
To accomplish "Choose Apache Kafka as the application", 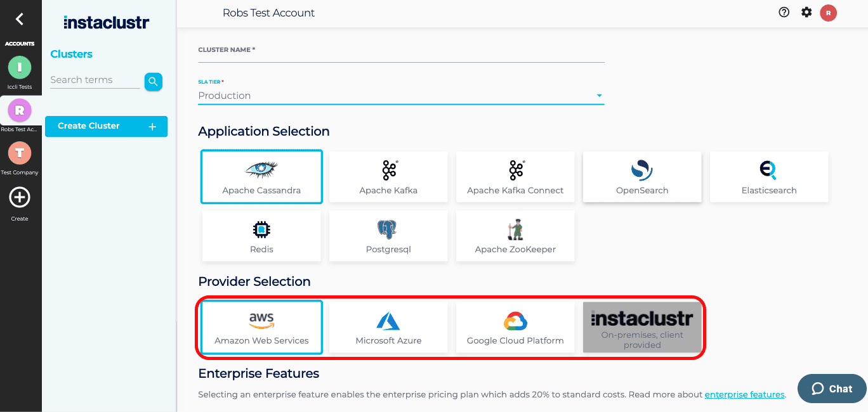I will (x=388, y=177).
